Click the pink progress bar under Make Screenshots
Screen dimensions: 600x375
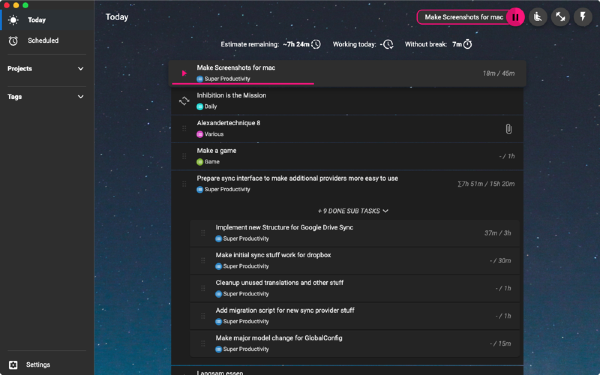coord(243,83)
